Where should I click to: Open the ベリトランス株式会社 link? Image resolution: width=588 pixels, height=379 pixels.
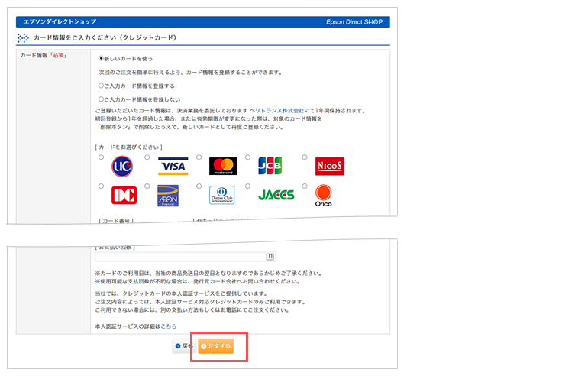pos(276,110)
